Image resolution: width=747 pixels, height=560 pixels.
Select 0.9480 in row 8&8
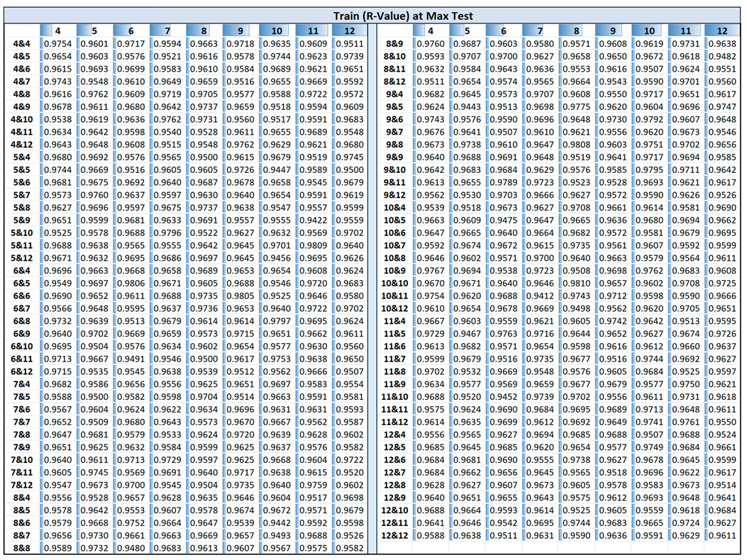point(131,549)
